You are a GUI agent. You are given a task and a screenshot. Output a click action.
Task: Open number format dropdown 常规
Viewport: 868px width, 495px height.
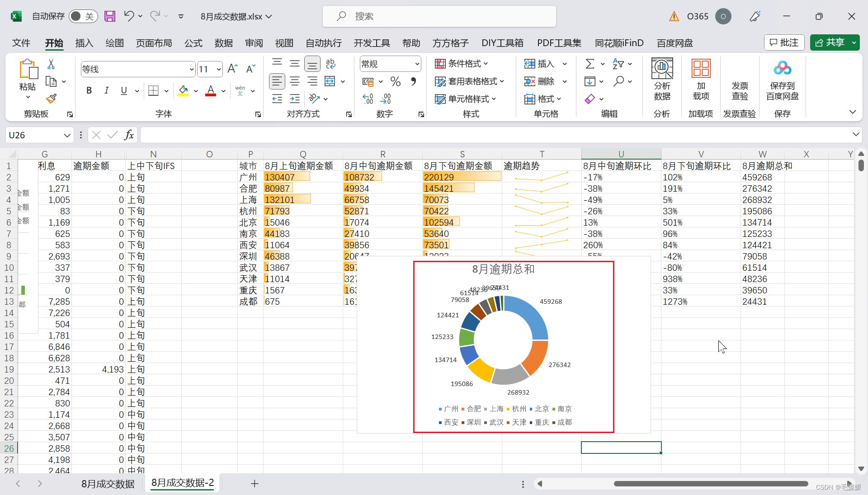tap(417, 64)
